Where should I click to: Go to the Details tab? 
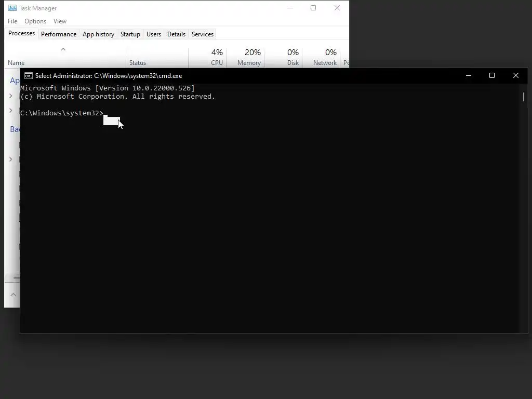[177, 34]
